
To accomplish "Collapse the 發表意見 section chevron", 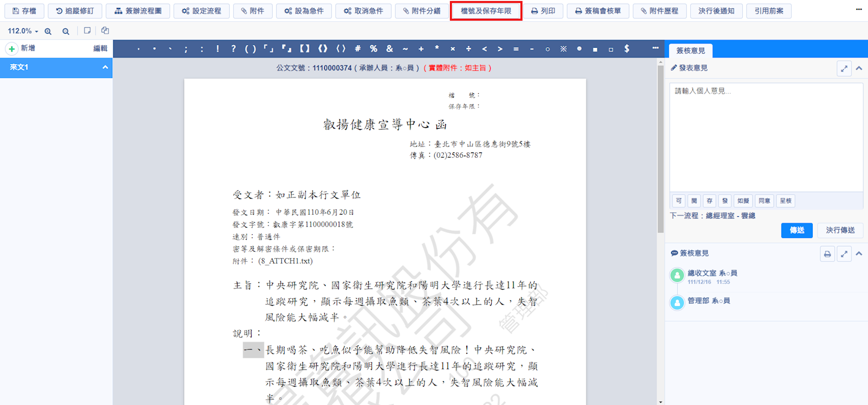I will pyautogui.click(x=859, y=68).
